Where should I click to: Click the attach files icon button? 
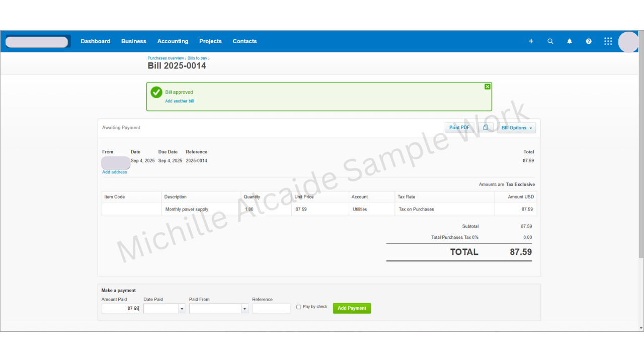(486, 128)
